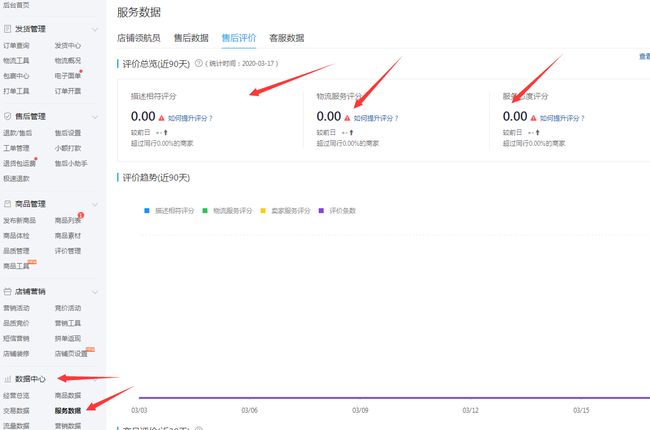650x430 pixels.
Task: Open 竞价活动 in the sidebar
Action: [68, 308]
